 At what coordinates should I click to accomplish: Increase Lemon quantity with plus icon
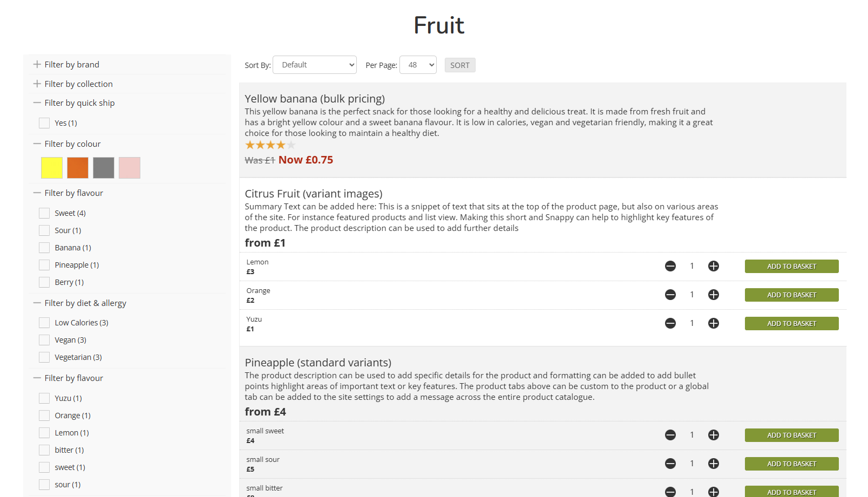(713, 266)
